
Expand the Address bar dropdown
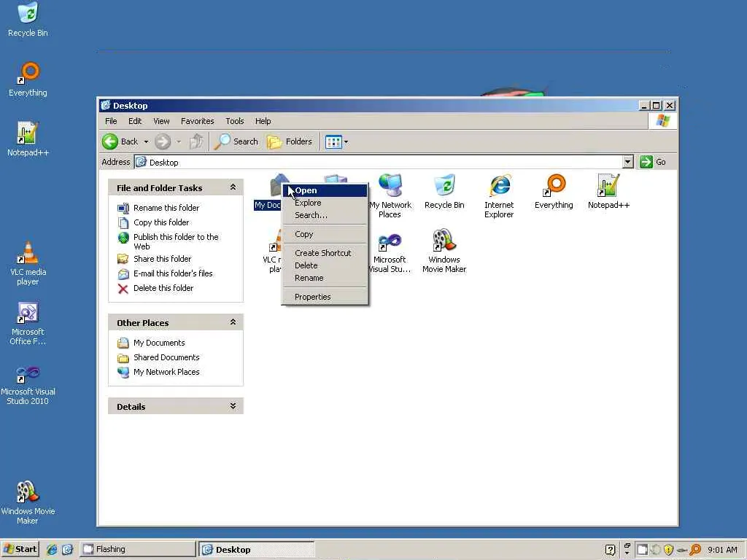(628, 162)
